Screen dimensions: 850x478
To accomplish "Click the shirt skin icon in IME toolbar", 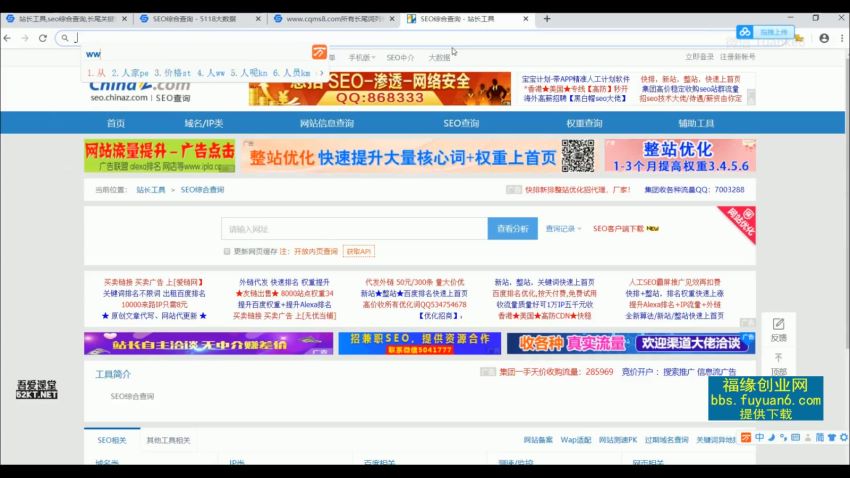I will pos(832,437).
